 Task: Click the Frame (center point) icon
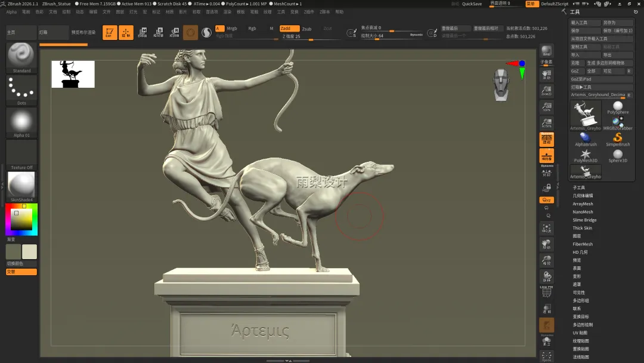[x=547, y=228]
